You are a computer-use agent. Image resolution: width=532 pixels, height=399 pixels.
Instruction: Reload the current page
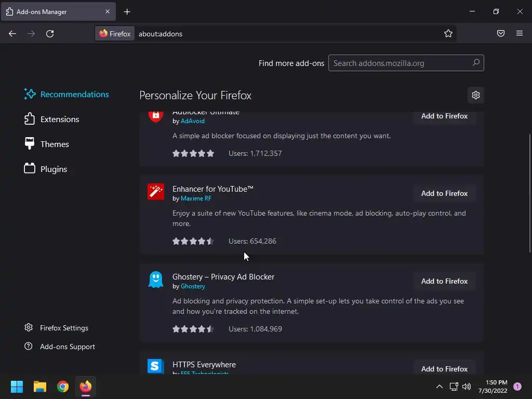tap(50, 34)
